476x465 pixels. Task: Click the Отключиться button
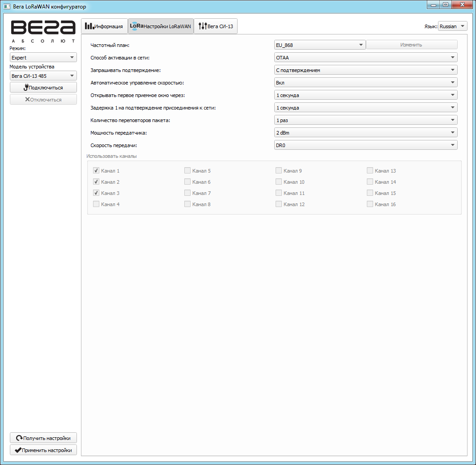43,100
